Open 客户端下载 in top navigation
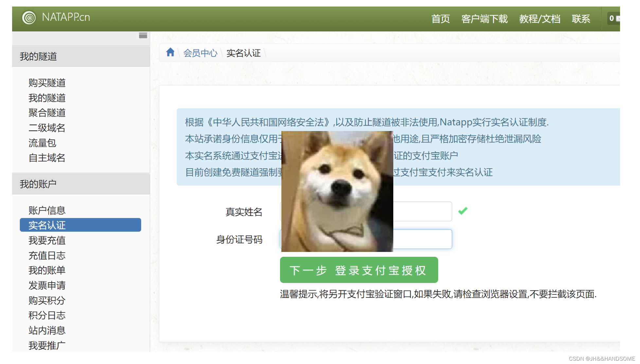The height and width of the screenshot is (364, 640). pyautogui.click(x=484, y=19)
